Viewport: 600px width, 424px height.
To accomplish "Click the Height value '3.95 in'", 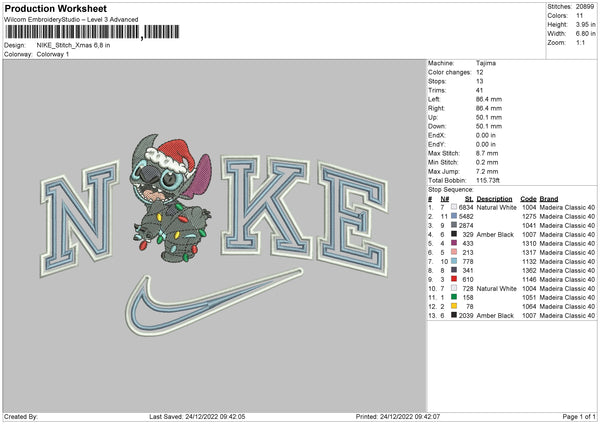I will click(x=585, y=24).
